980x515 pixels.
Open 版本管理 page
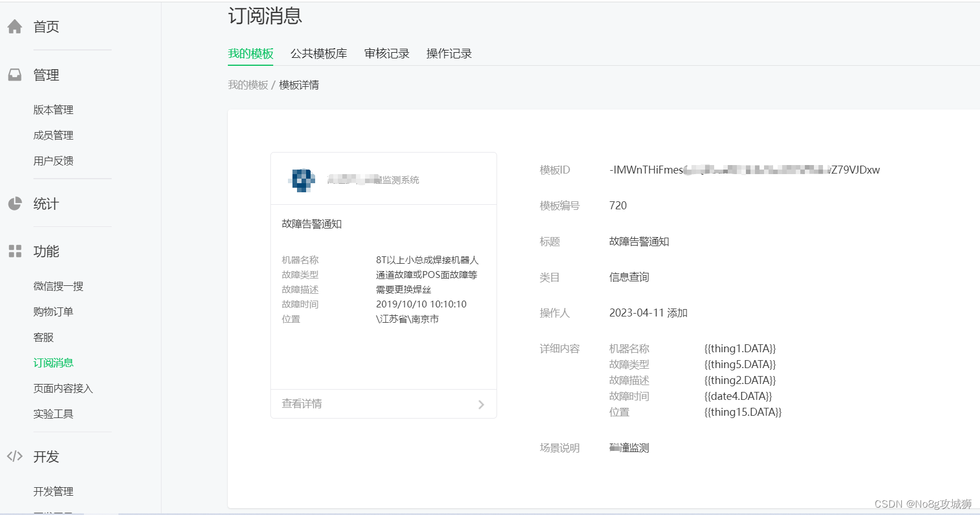tap(53, 110)
